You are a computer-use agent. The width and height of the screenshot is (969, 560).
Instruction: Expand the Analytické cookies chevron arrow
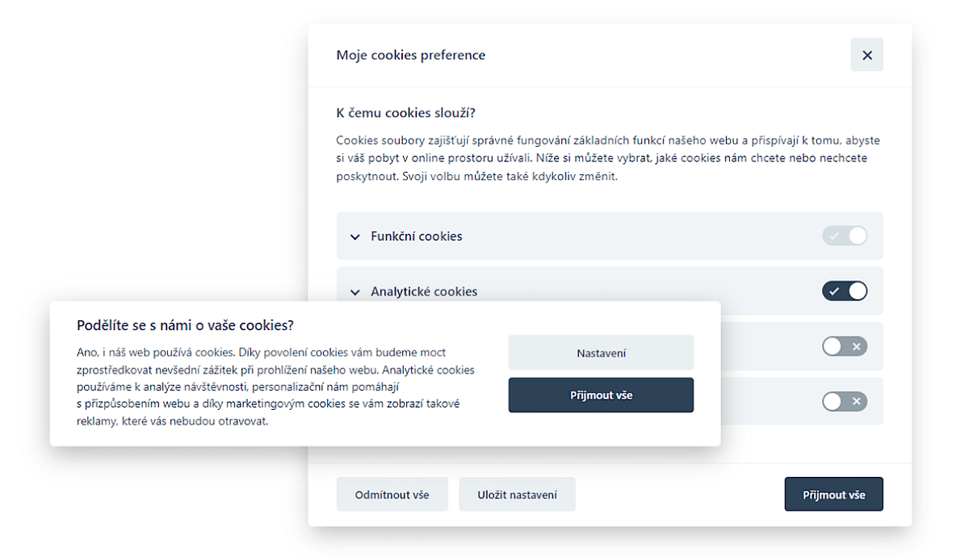(x=354, y=292)
